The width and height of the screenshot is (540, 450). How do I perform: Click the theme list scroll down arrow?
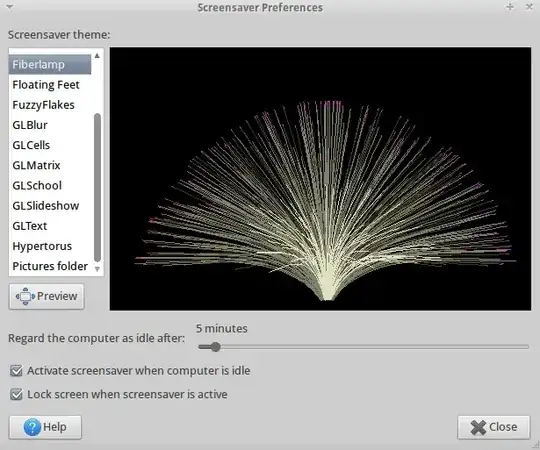[x=97, y=269]
